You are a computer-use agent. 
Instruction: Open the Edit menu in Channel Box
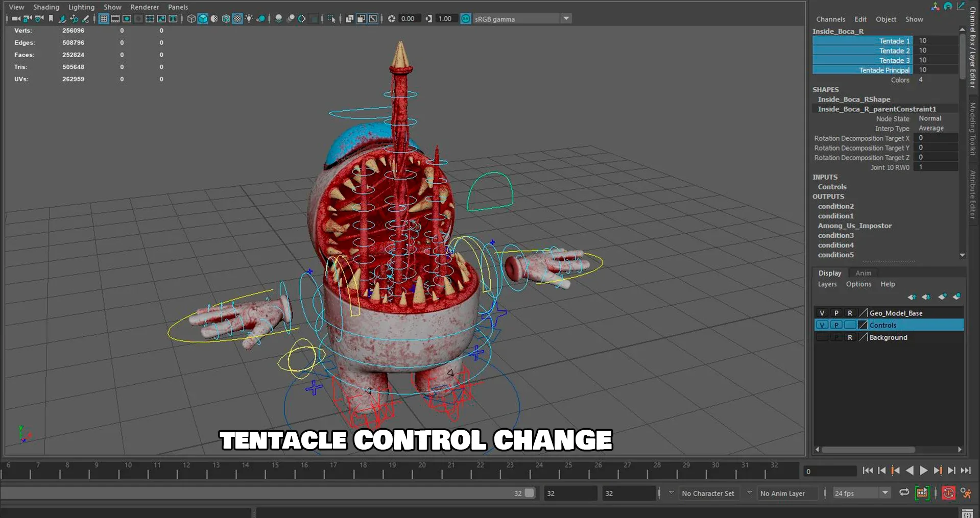(x=860, y=19)
